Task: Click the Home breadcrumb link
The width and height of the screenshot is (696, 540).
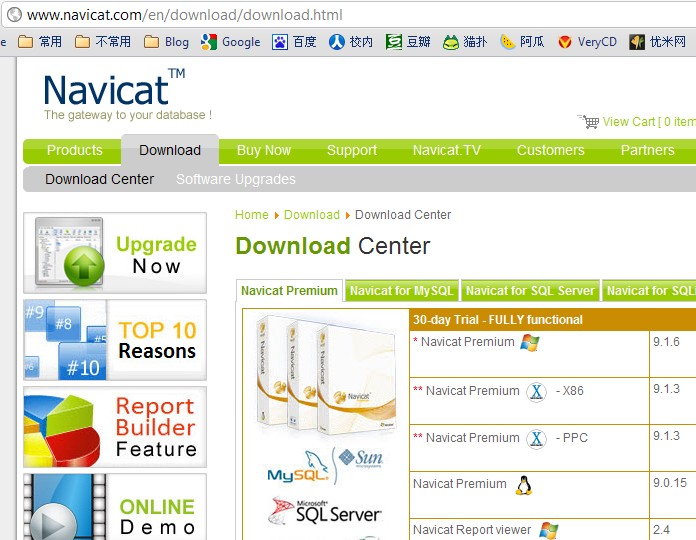Action: coord(252,215)
